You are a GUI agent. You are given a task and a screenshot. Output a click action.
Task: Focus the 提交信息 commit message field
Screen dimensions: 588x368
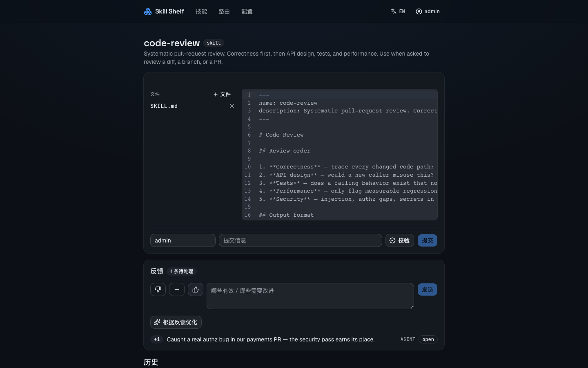tap(301, 240)
